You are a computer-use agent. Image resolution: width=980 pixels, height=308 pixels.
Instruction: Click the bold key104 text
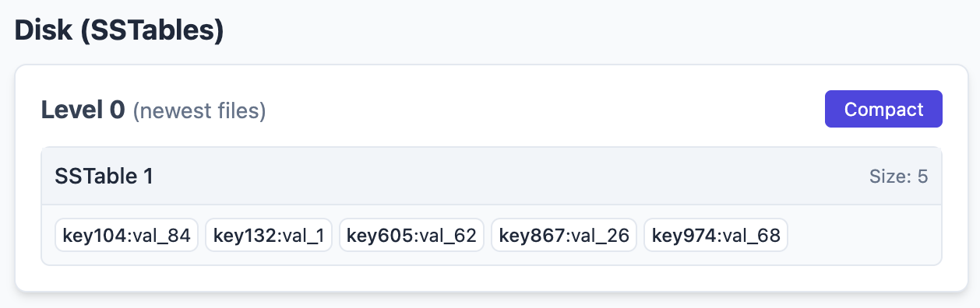[95, 236]
